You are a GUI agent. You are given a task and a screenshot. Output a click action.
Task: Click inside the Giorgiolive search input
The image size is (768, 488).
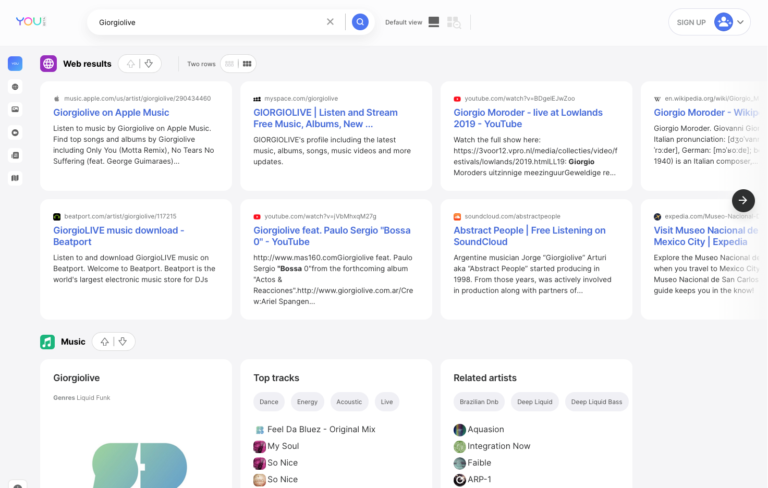point(208,22)
